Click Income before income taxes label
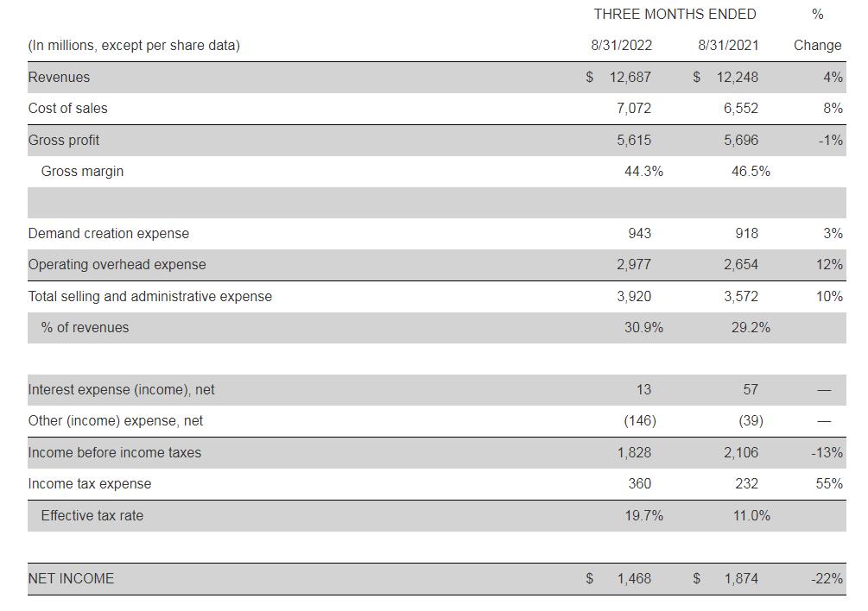Image resolution: width=868 pixels, height=611 pixels. pos(114,452)
